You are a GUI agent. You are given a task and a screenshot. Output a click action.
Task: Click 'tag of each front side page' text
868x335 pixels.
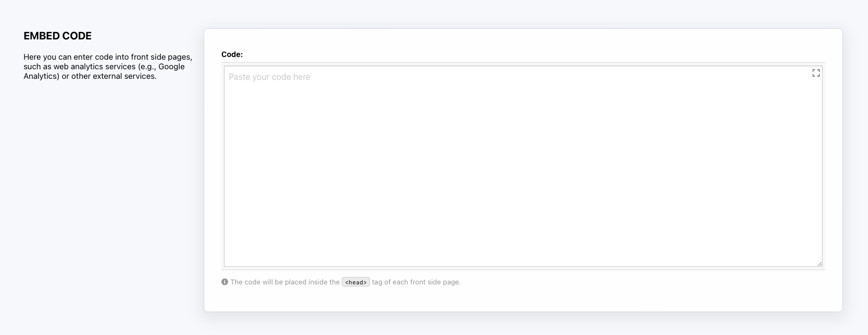click(416, 282)
